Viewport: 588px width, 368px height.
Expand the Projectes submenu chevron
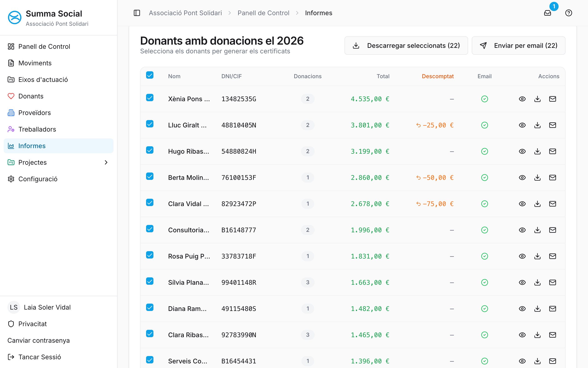point(106,162)
